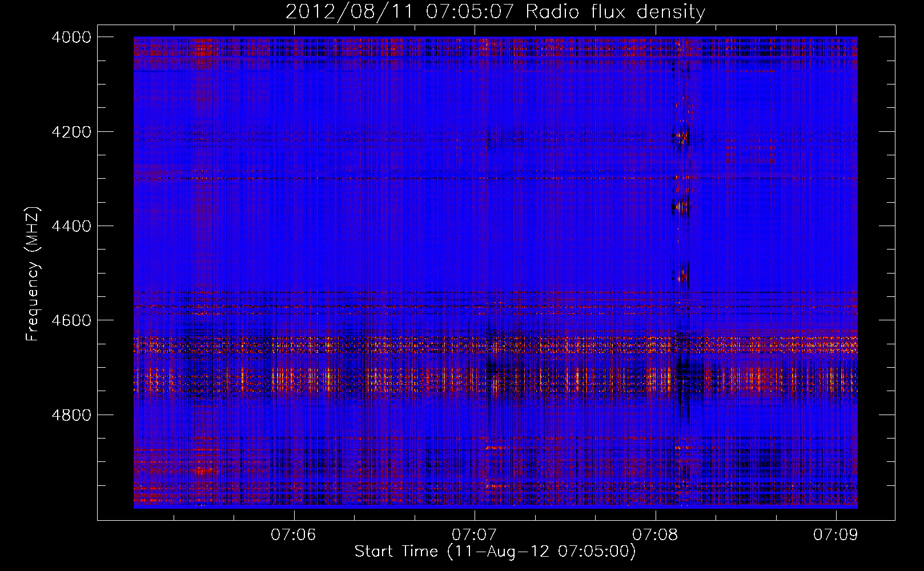This screenshot has height=571, width=924.
Task: Click the 07:06 time tick label
Action: (294, 535)
